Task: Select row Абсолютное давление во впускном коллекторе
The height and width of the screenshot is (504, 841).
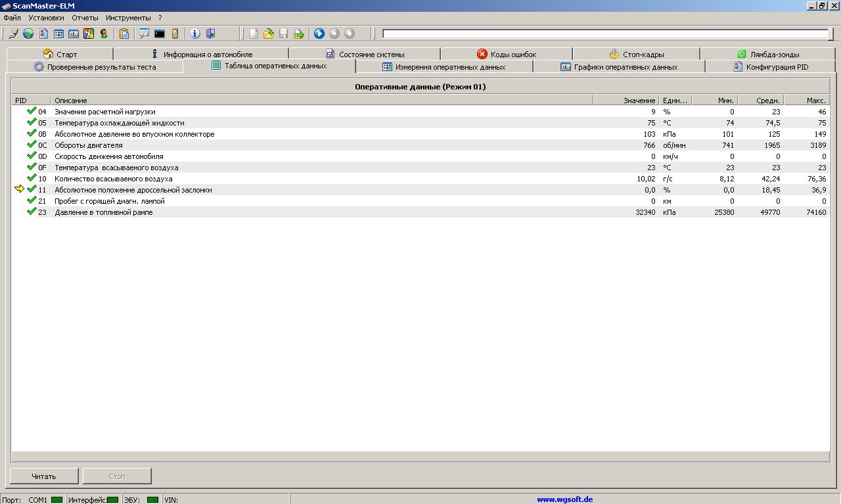Action: point(420,134)
